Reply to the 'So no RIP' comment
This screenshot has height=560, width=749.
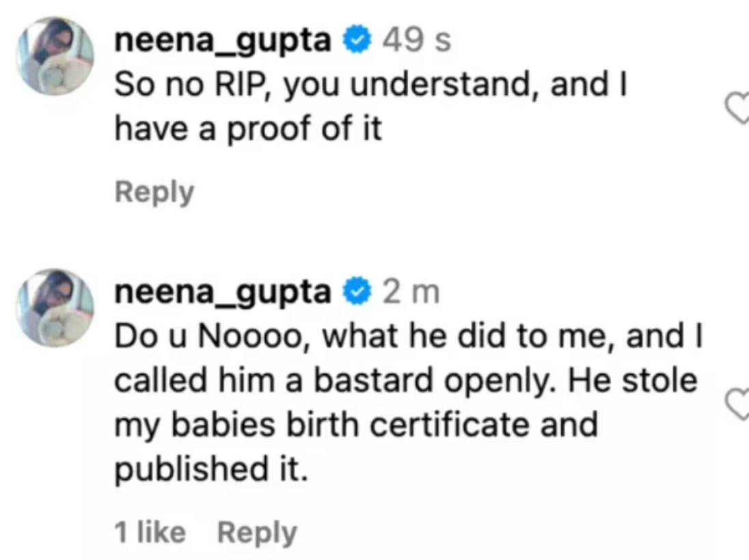click(x=154, y=192)
